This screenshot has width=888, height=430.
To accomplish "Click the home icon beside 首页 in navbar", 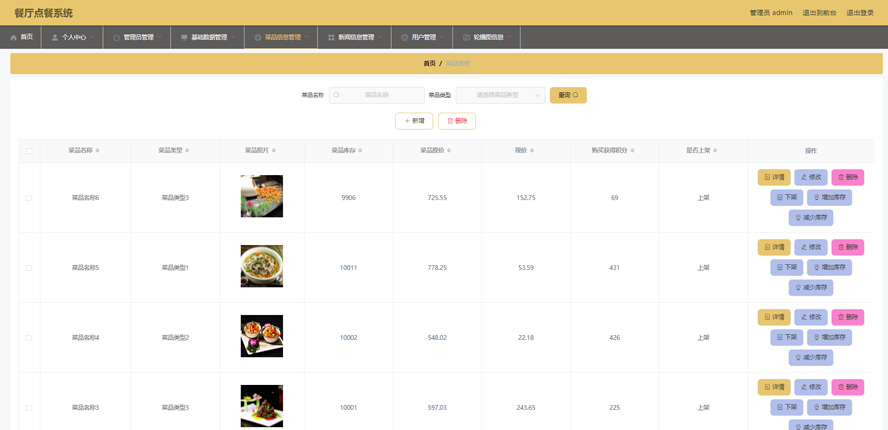I will 14,37.
